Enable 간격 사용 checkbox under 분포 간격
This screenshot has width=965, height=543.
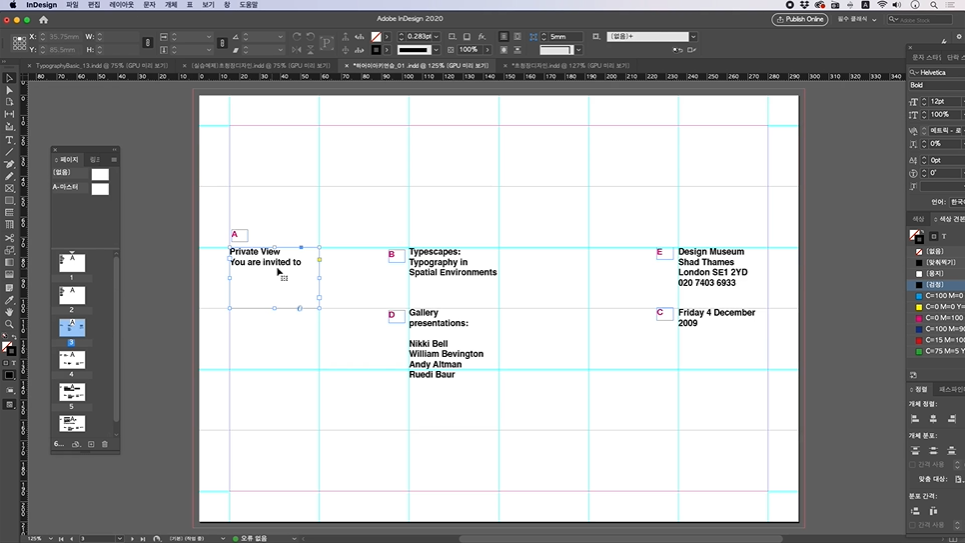click(x=912, y=525)
